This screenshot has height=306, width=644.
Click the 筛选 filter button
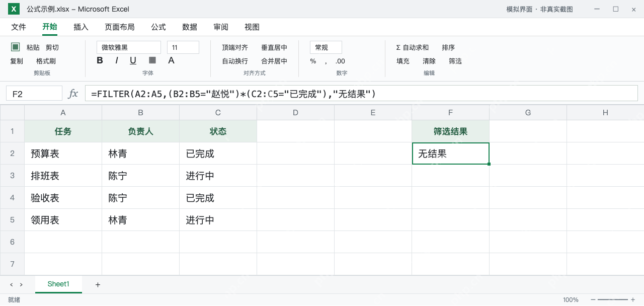pos(455,61)
